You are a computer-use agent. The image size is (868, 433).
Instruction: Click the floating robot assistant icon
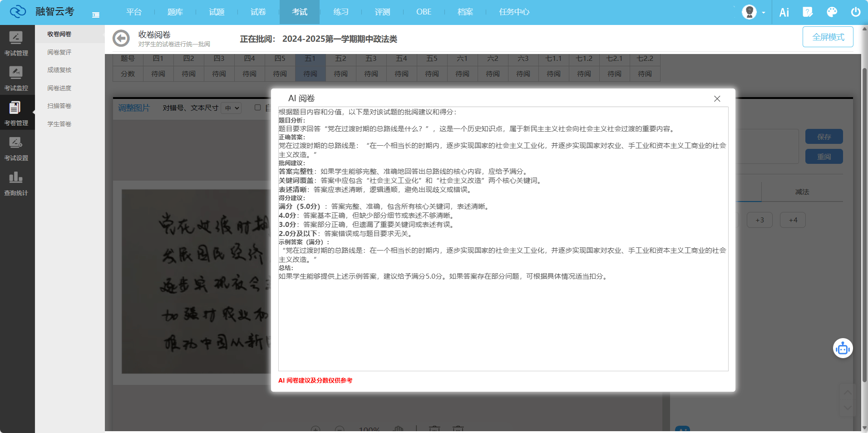coord(843,349)
